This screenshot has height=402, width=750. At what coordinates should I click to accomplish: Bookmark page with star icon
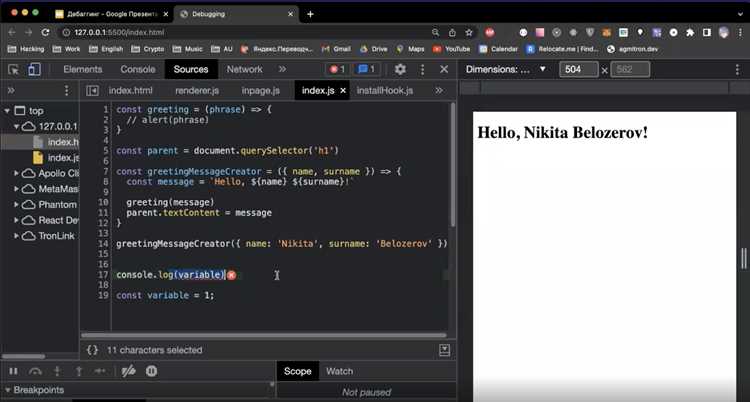[x=469, y=33]
